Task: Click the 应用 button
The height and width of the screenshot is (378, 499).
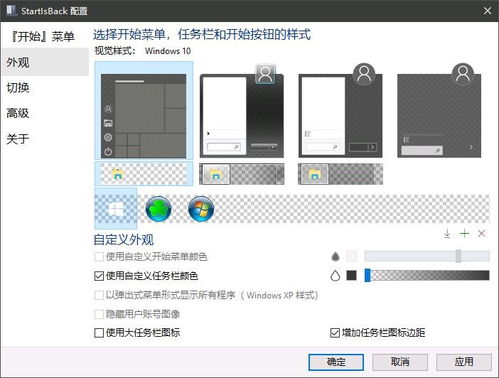Action: [464, 362]
